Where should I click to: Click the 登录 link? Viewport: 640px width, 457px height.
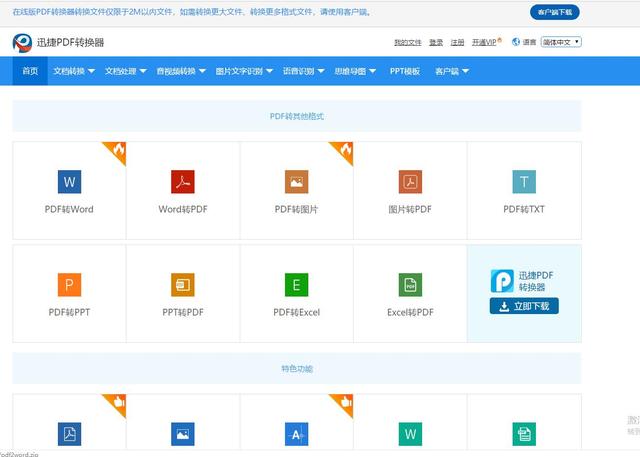(436, 42)
